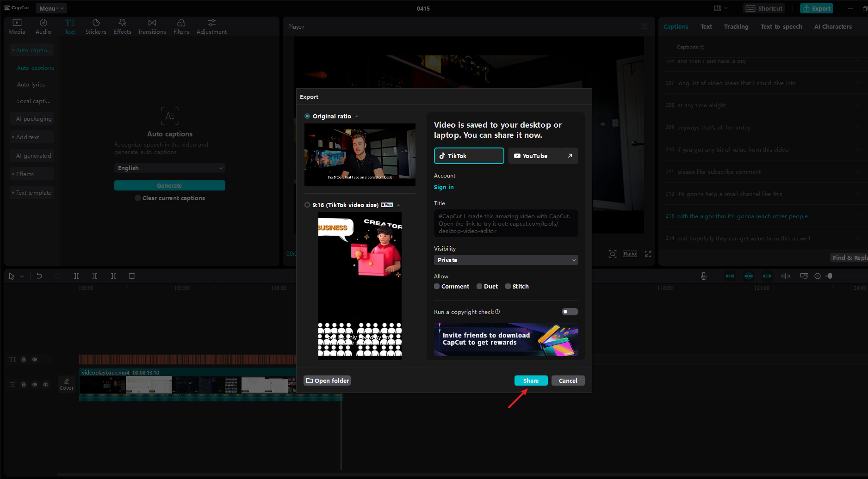Select the Original ratio radio button

pyautogui.click(x=307, y=116)
